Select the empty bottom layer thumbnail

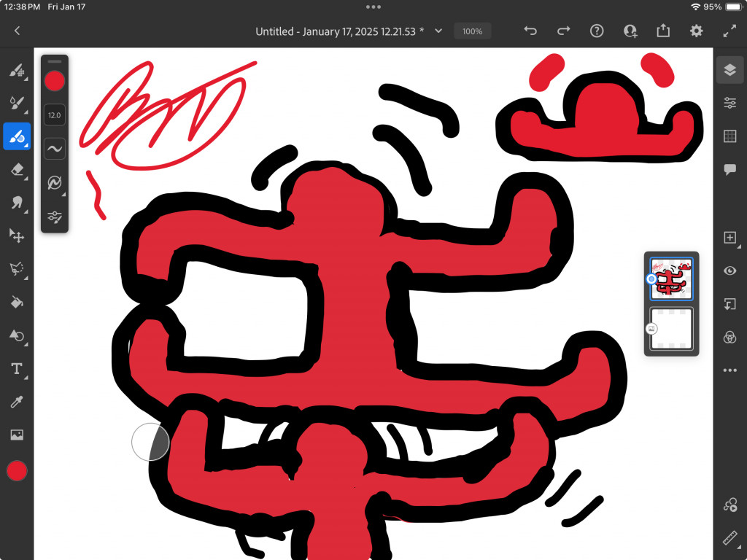pyautogui.click(x=671, y=329)
